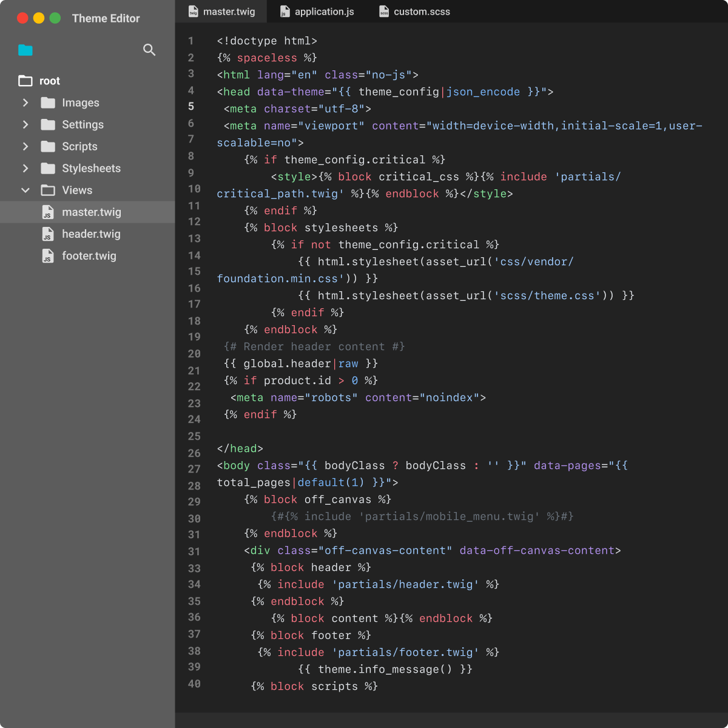Click the header.twig file icon
This screenshot has width=728, height=728.
click(47, 234)
